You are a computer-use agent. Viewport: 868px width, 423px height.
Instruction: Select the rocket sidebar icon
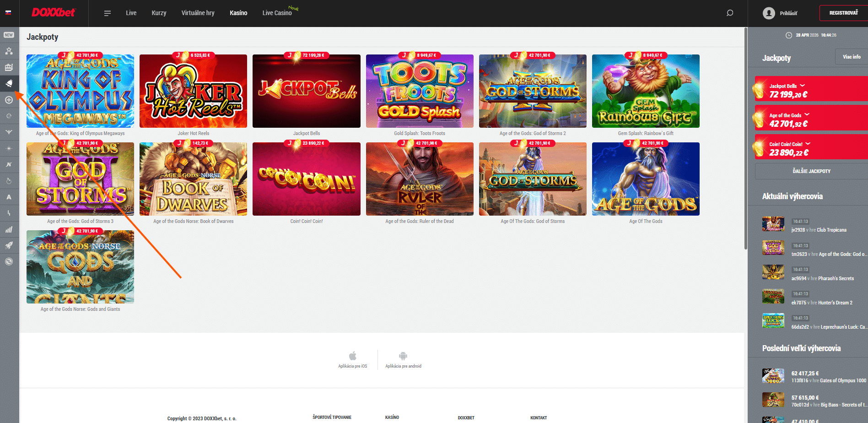[9, 245]
